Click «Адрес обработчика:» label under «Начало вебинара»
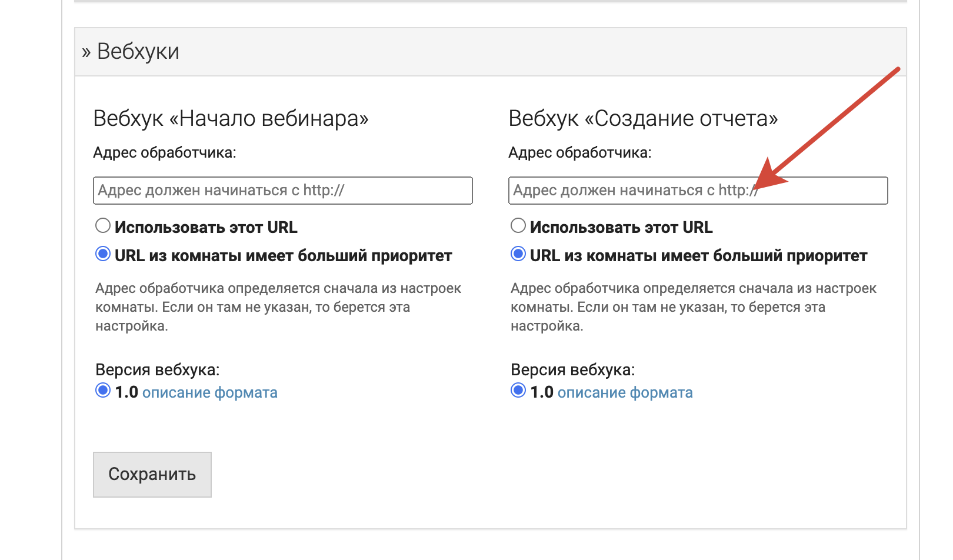This screenshot has width=953, height=560. 165,153
